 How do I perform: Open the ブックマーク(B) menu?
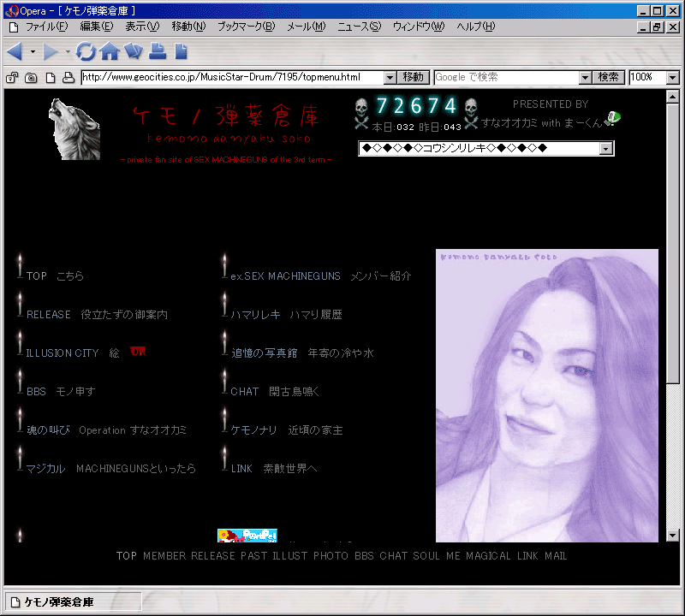[247, 27]
